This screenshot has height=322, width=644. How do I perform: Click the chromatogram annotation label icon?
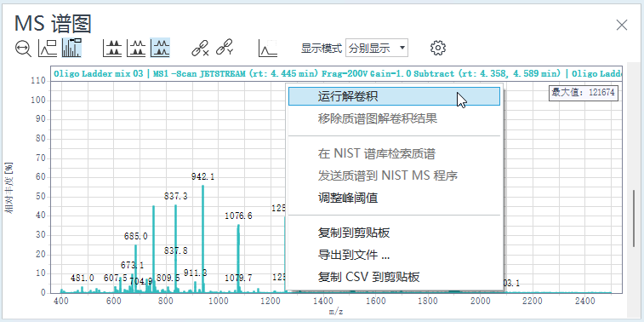48,48
